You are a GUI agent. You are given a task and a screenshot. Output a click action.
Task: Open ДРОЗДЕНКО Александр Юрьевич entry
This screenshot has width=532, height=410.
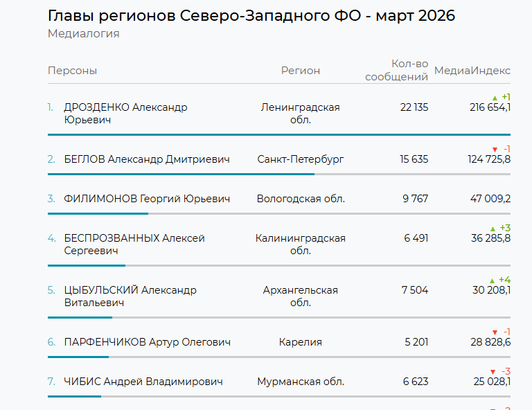125,114
